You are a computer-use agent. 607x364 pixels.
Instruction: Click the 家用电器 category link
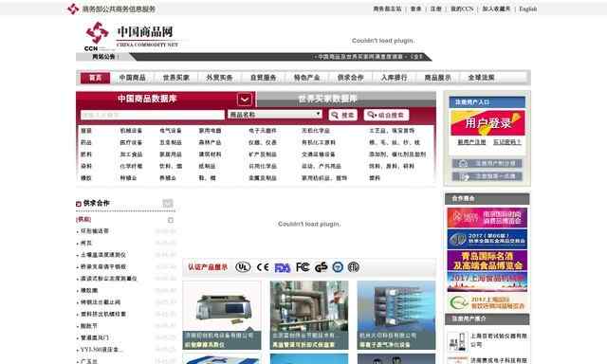tap(211, 131)
